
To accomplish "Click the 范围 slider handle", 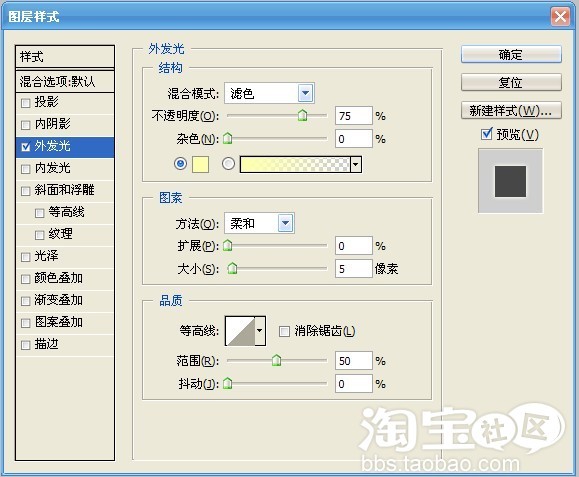I will [276, 360].
